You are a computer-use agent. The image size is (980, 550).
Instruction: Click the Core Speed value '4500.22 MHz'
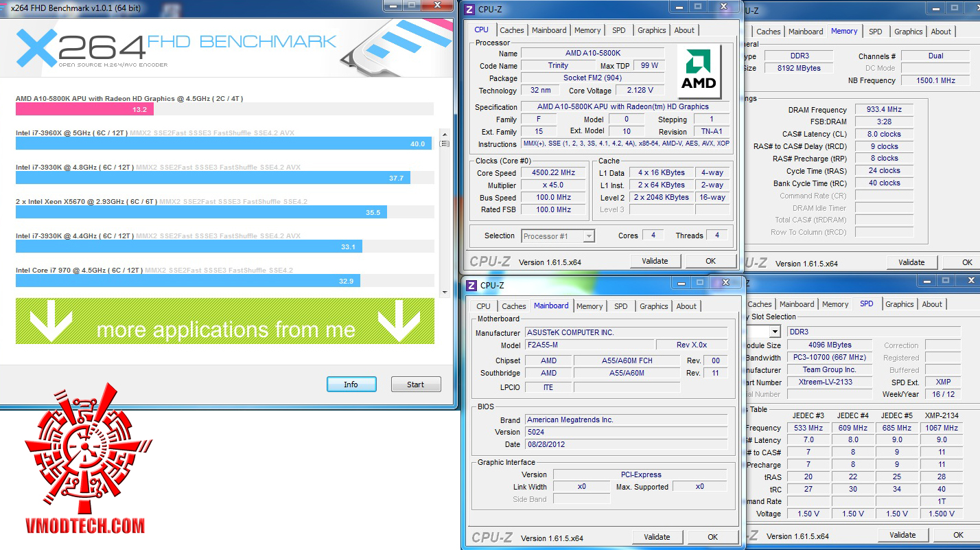click(x=553, y=173)
